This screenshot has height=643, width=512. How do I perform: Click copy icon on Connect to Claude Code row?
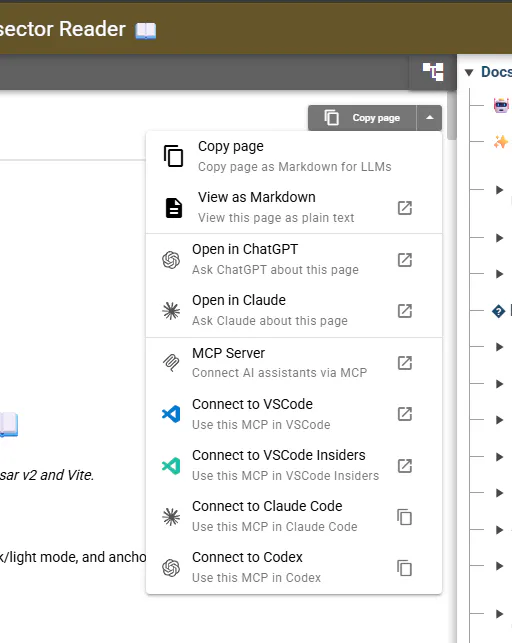pyautogui.click(x=404, y=517)
